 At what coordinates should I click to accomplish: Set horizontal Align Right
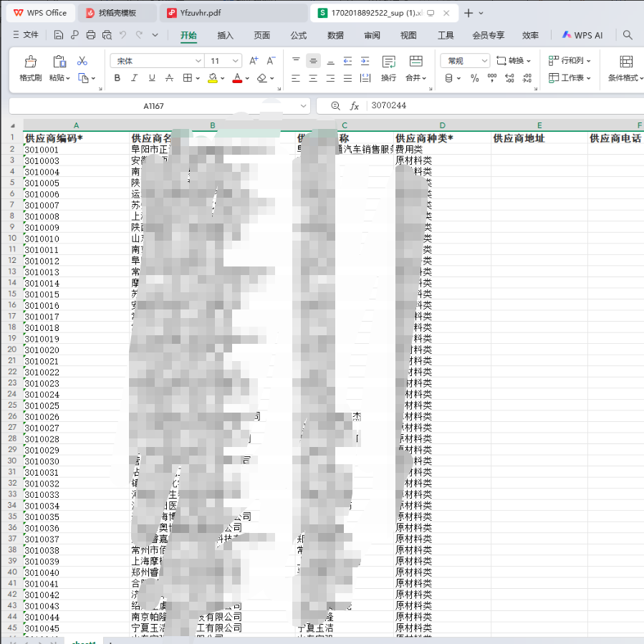[x=331, y=78]
